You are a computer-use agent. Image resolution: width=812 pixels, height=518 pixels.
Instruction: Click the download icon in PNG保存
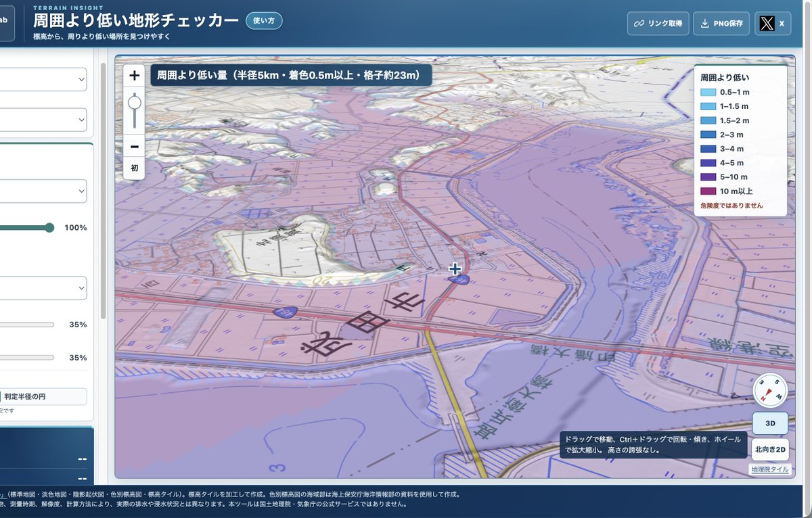(704, 24)
